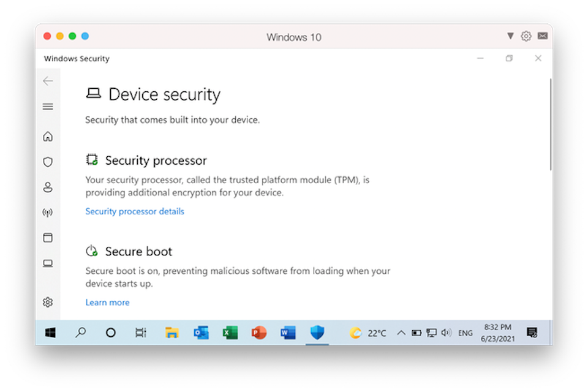Select Device security laptop icon in sidebar

(x=48, y=263)
